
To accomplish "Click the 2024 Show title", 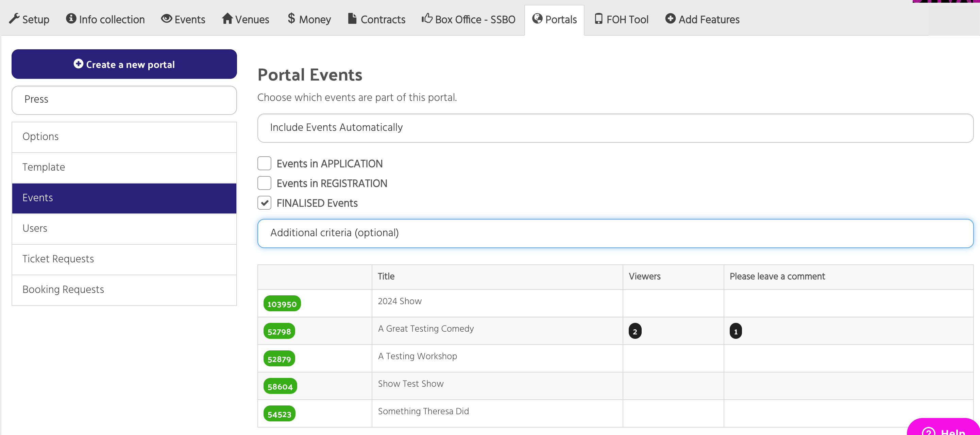I will click(x=400, y=301).
